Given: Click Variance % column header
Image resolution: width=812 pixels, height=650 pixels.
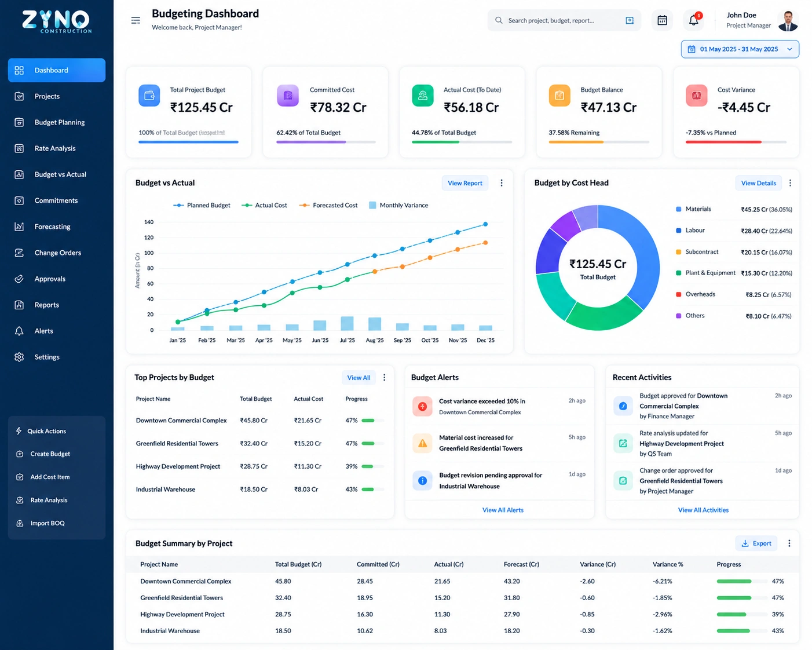Looking at the screenshot, I should 668,564.
